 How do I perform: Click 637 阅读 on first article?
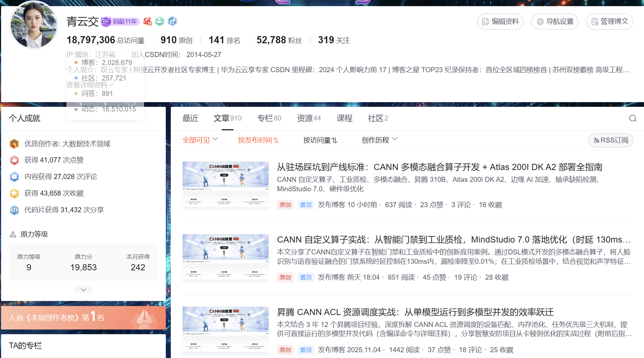point(399,205)
